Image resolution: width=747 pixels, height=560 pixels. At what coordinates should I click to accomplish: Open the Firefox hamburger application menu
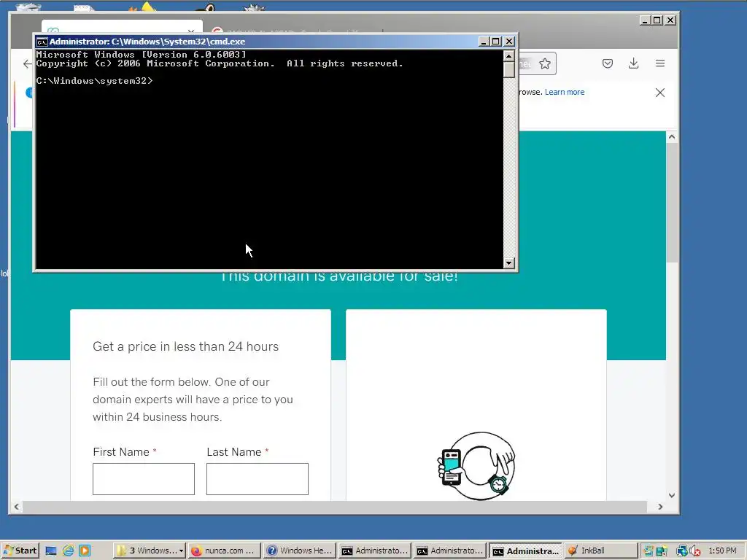point(659,63)
